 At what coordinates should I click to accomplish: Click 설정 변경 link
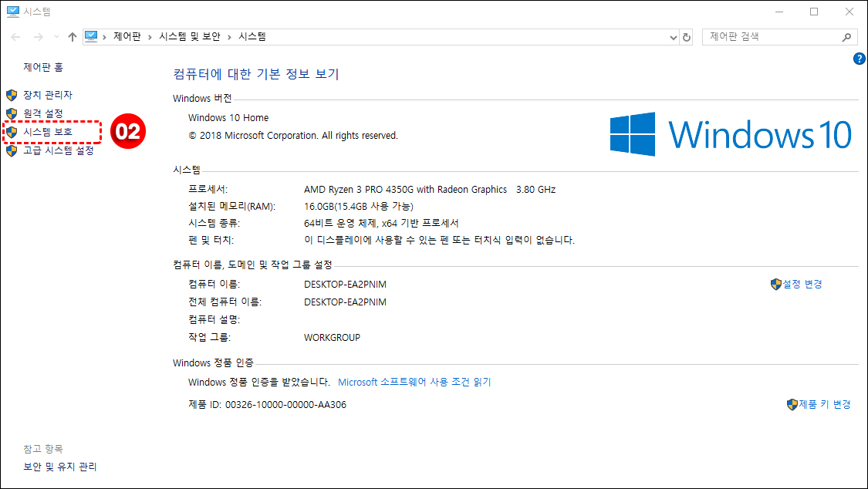(x=802, y=284)
